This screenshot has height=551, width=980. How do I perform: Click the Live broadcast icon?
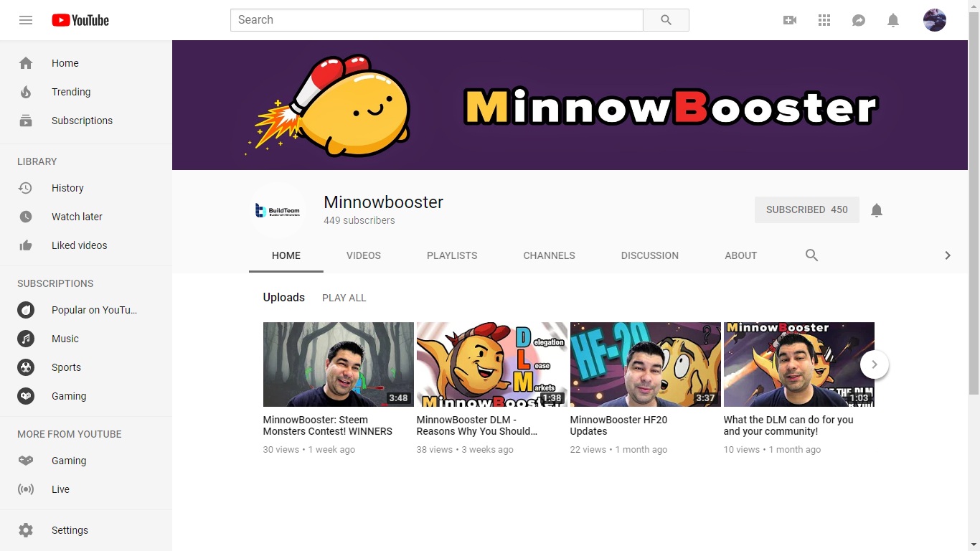coord(26,489)
